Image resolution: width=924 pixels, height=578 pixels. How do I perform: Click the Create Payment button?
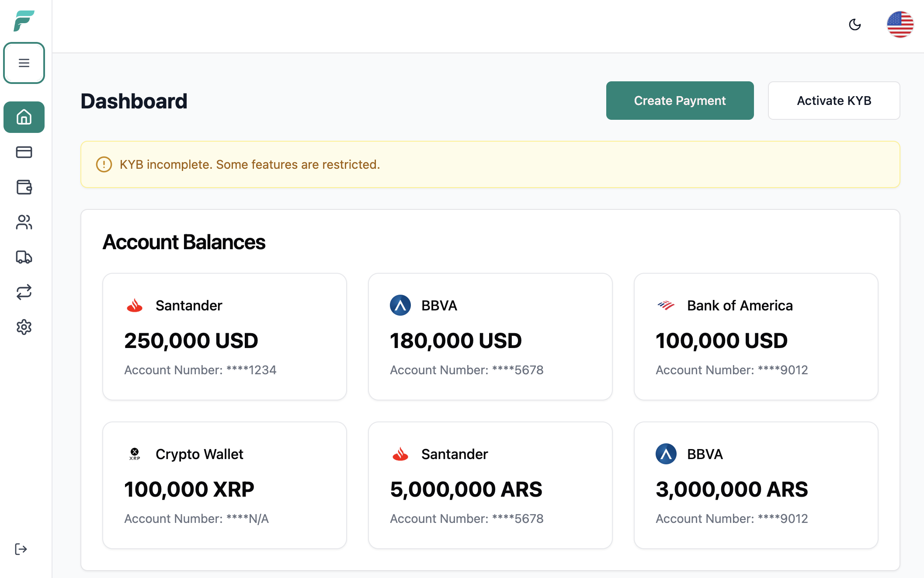pyautogui.click(x=680, y=101)
